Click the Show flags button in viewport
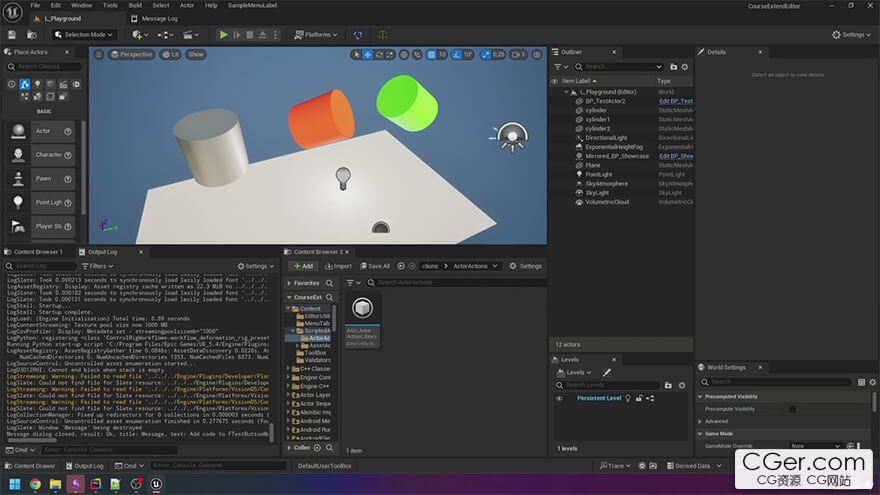The height and width of the screenshot is (495, 880). [x=196, y=54]
